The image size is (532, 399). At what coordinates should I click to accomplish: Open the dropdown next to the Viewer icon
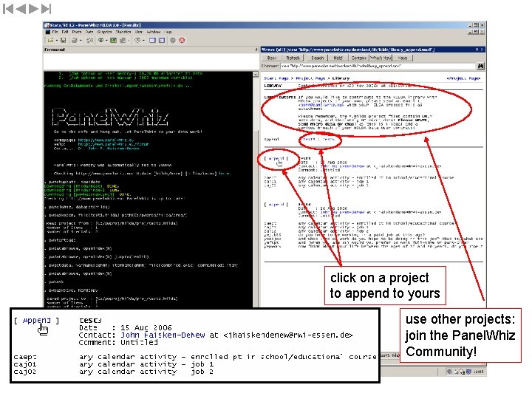click(x=106, y=40)
